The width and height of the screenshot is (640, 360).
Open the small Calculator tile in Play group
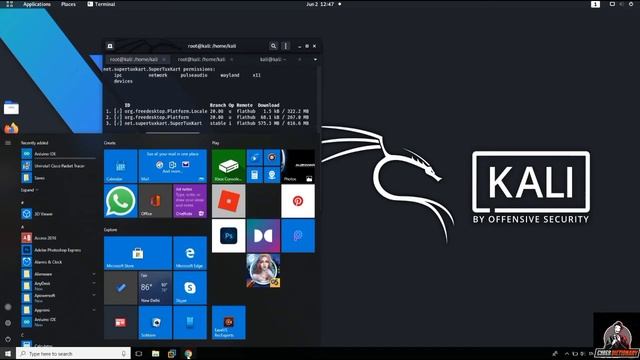point(255,175)
